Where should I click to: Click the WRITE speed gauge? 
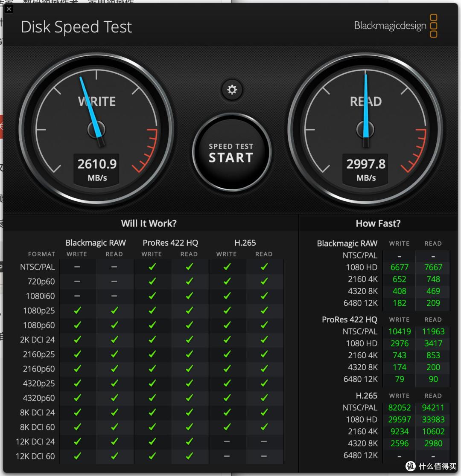tap(96, 130)
